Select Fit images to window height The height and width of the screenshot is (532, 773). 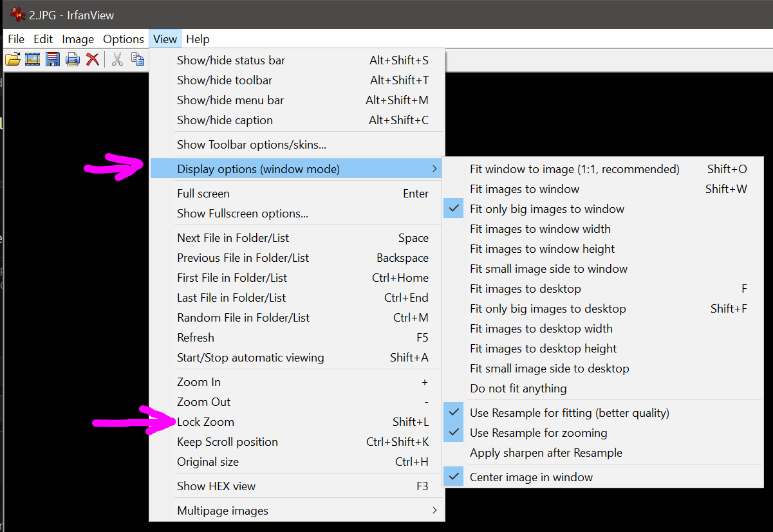[x=603, y=249]
